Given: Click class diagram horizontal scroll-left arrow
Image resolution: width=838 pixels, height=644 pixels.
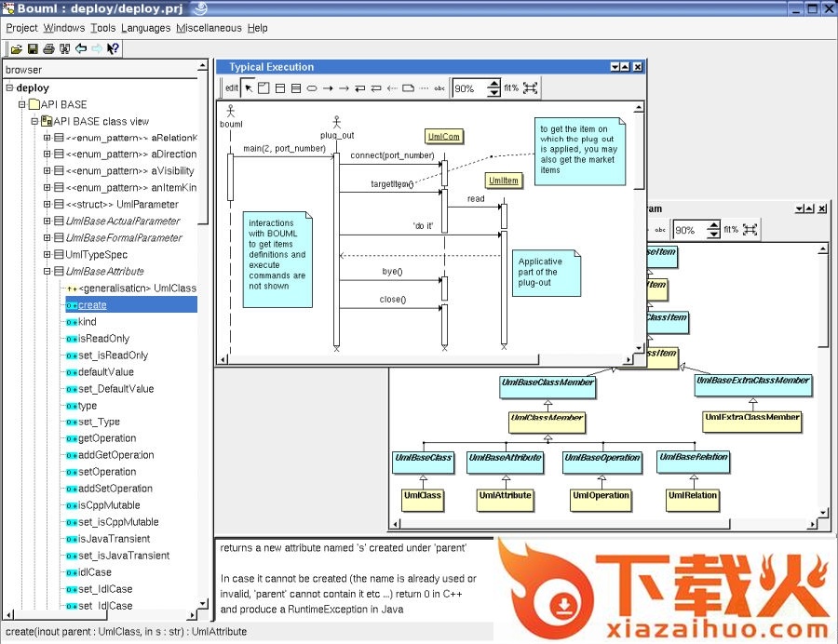Looking at the screenshot, I should pyautogui.click(x=396, y=524).
